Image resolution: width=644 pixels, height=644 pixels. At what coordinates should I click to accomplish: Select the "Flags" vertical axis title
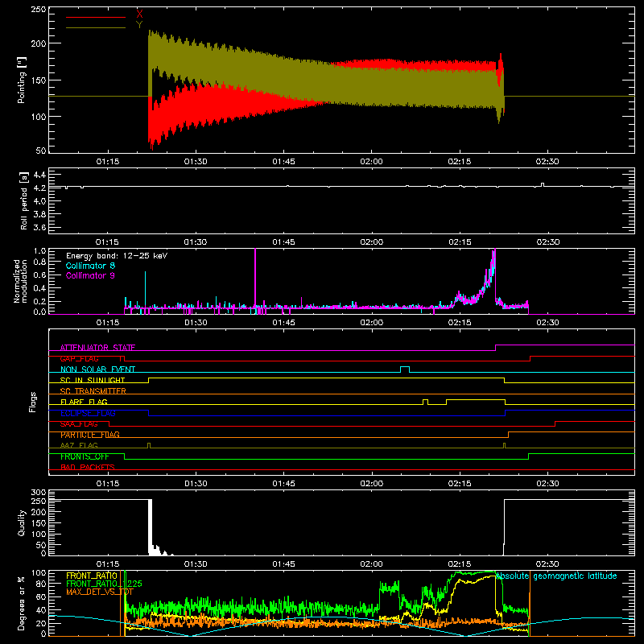point(32,402)
